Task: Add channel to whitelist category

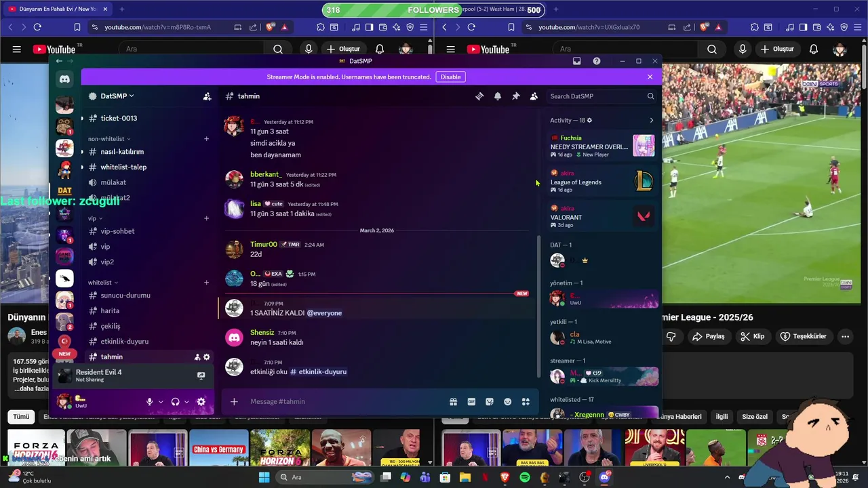Action: (207, 283)
